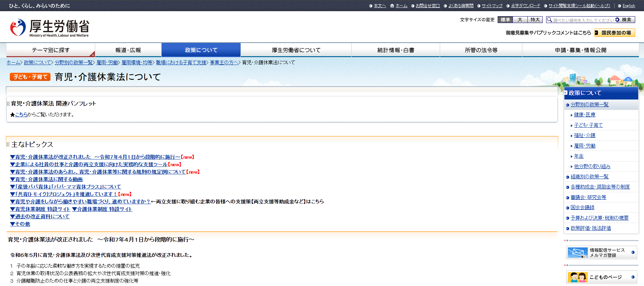
Task: Click the home icon in top bar
Action: pos(392,6)
